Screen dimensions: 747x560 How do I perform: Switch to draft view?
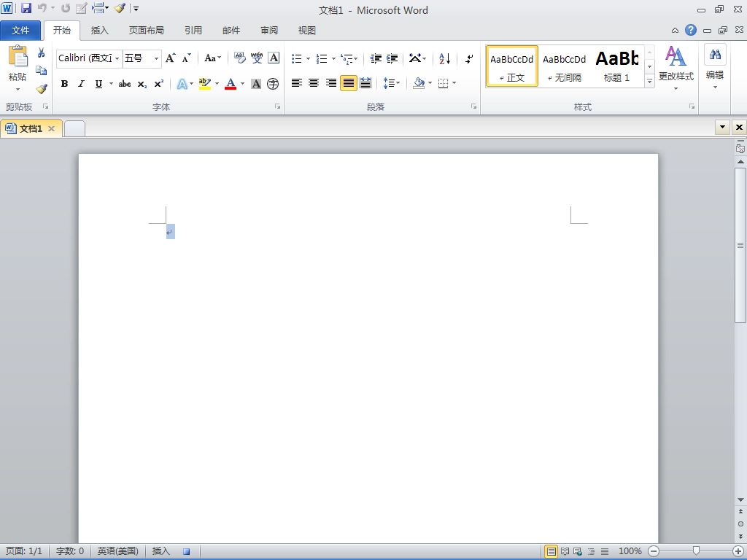coord(605,551)
